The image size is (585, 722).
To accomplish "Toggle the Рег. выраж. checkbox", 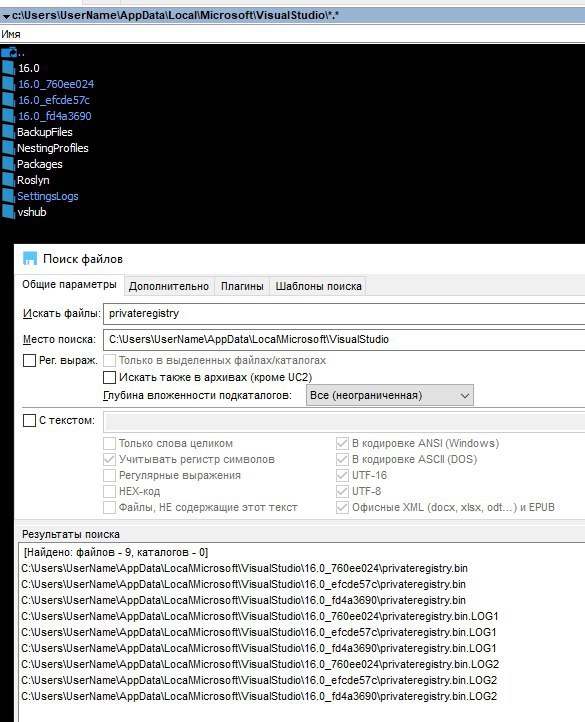I will (x=29, y=361).
